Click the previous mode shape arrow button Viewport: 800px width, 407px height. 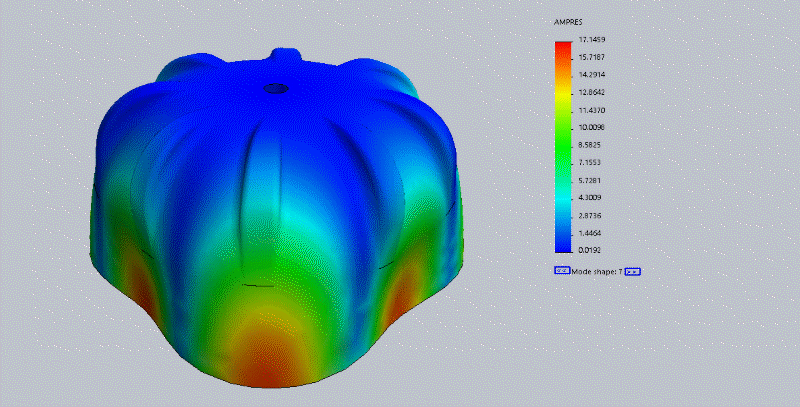562,271
